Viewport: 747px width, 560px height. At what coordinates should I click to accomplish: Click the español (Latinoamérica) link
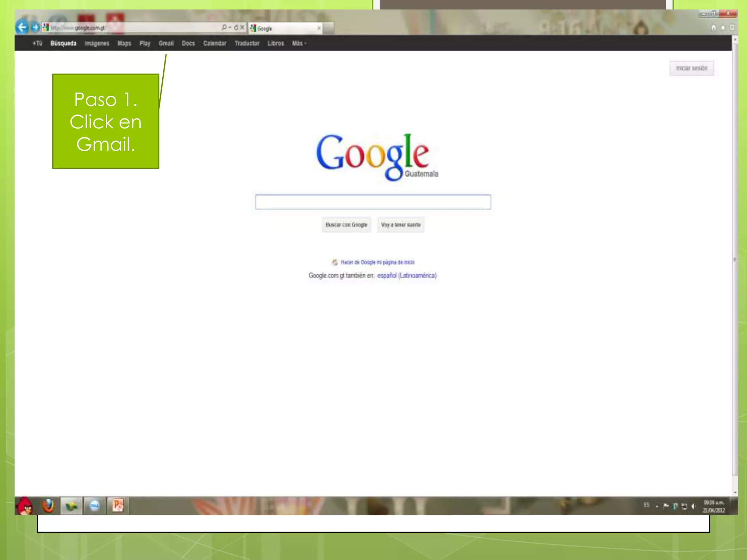pos(407,276)
